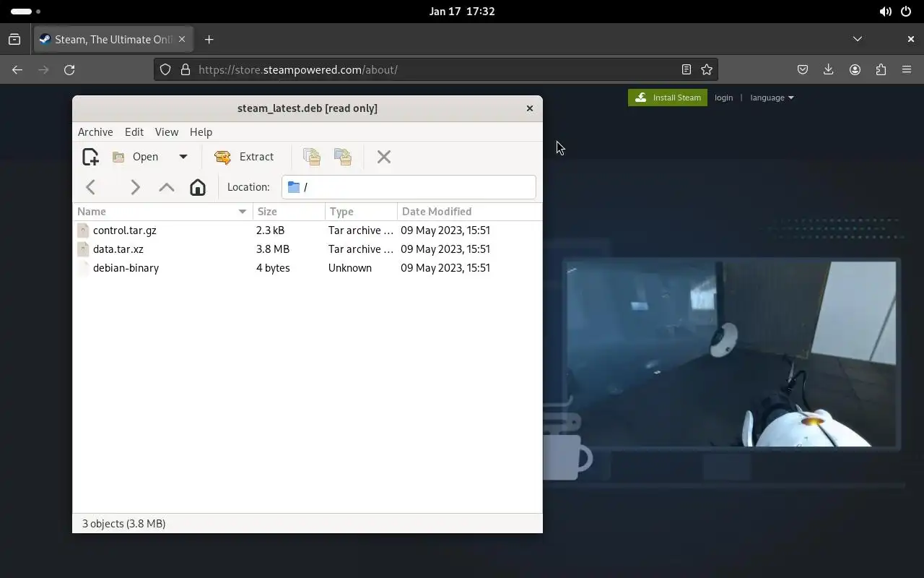This screenshot has height=578, width=924.
Task: Click the volume icon in top bar
Action: [885, 12]
